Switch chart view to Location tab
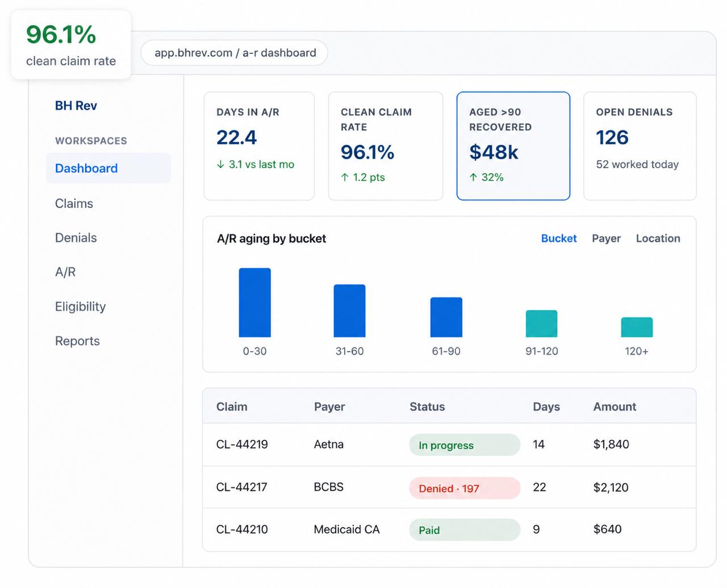Viewport: 727px width, 588px height. pyautogui.click(x=658, y=239)
